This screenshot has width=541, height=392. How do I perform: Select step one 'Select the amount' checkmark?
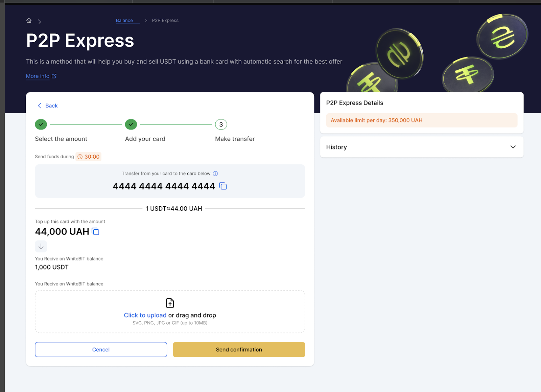point(41,124)
